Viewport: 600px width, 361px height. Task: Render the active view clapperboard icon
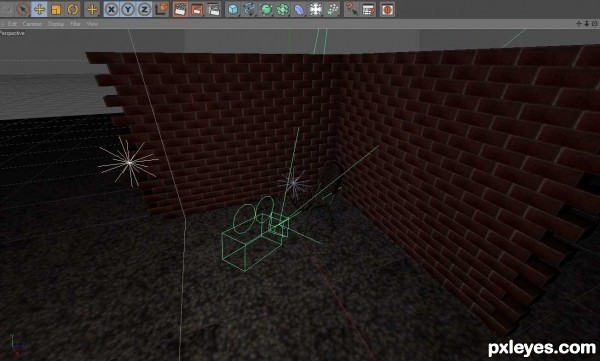click(x=180, y=9)
